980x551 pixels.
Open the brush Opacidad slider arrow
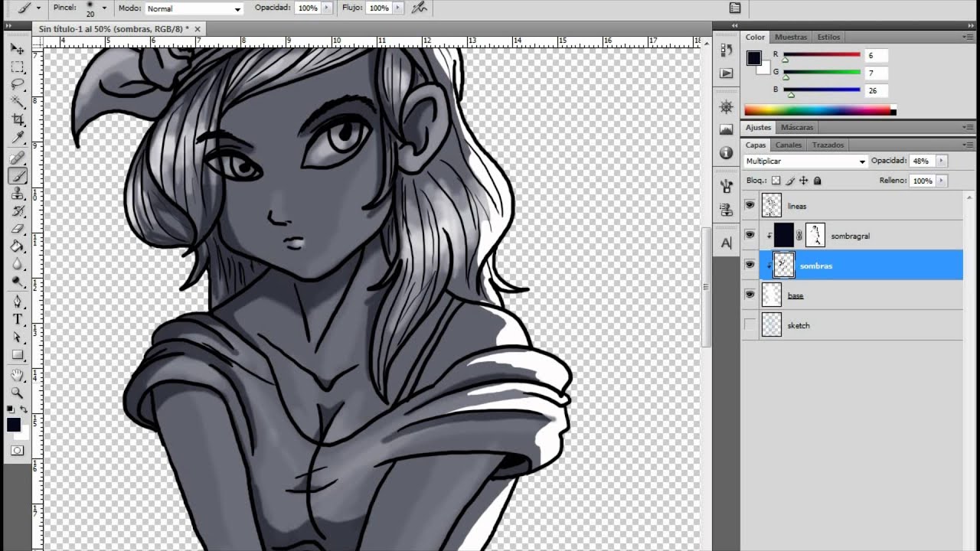pos(328,8)
